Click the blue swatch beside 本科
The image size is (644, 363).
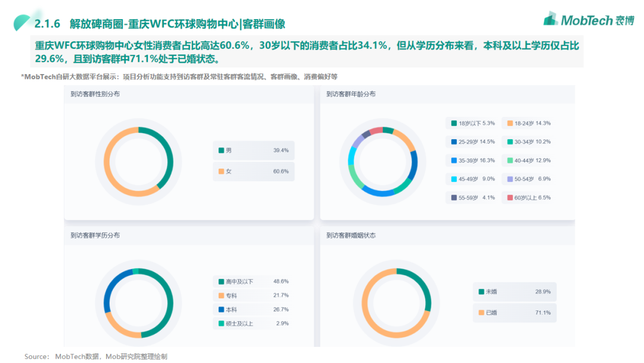coord(221,309)
